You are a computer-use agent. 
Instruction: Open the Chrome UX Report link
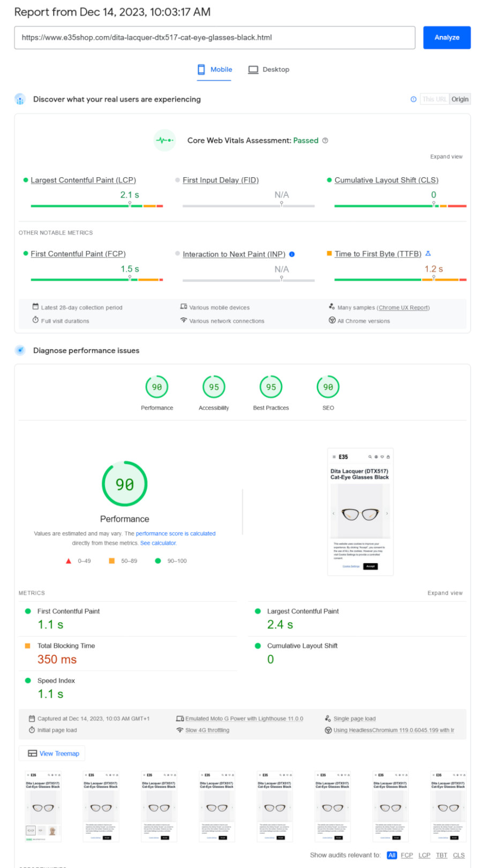(x=403, y=307)
